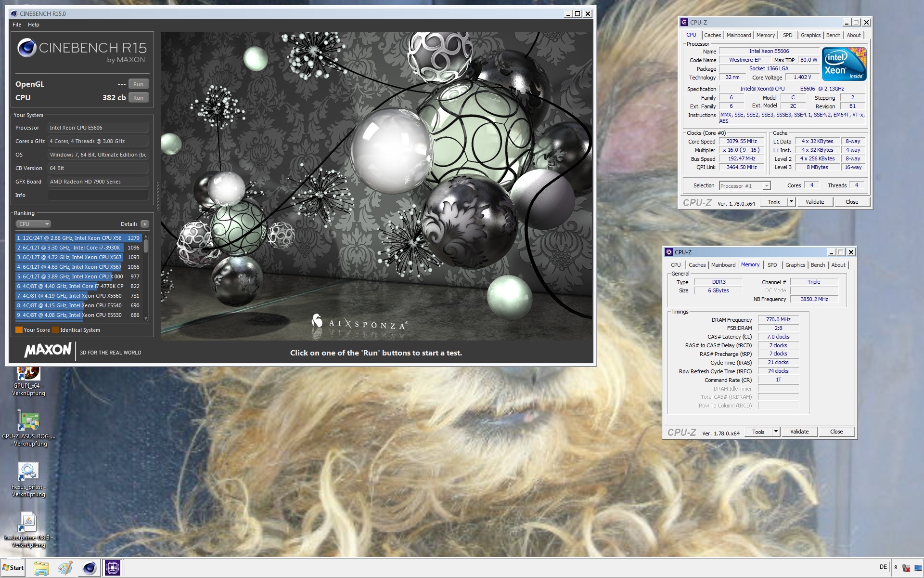
Task: Click the Your Score orange swatch
Action: pyautogui.click(x=19, y=330)
